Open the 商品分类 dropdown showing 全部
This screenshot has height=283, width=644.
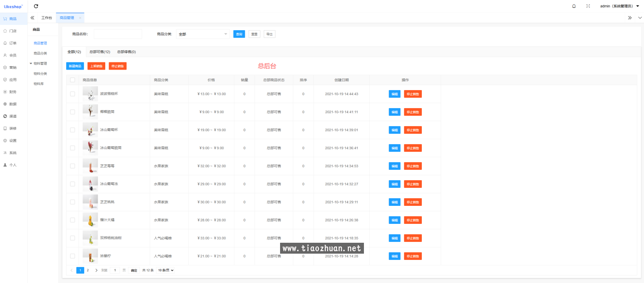pyautogui.click(x=203, y=34)
